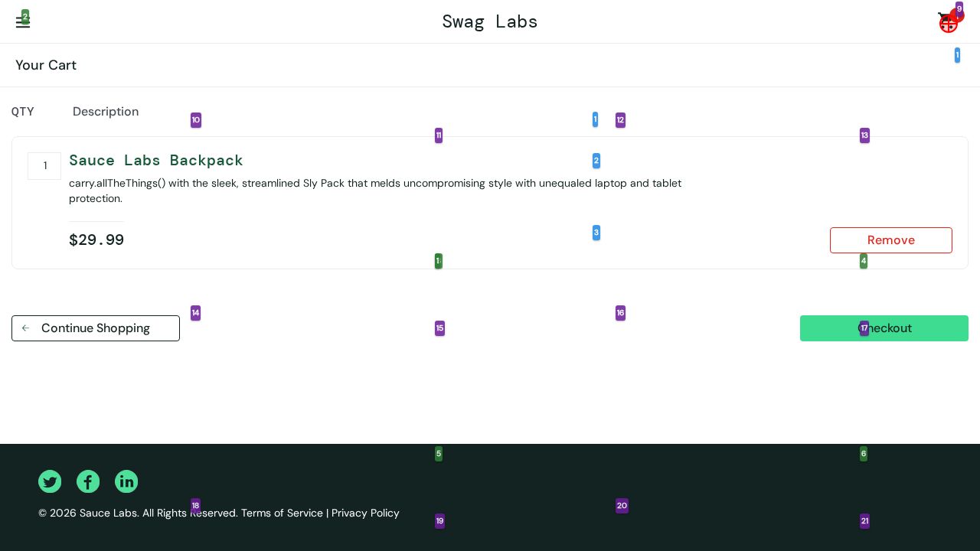Click the backpack quantity box
Image resolution: width=980 pixels, height=551 pixels.
tap(44, 166)
